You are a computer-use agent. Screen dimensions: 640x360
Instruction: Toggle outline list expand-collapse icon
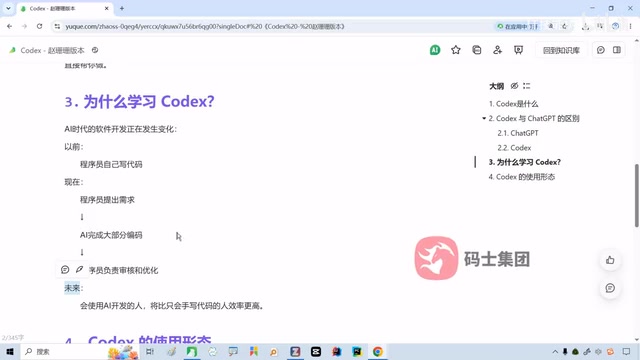527,86
